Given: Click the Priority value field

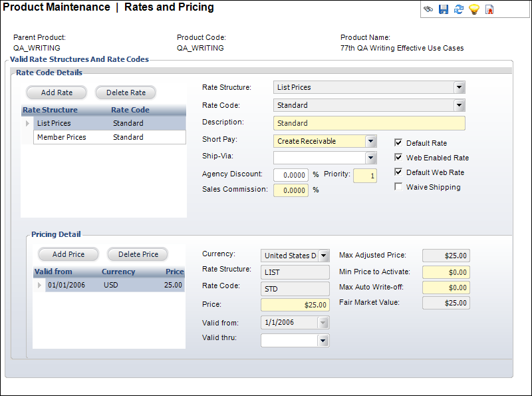Looking at the screenshot, I should (x=364, y=174).
